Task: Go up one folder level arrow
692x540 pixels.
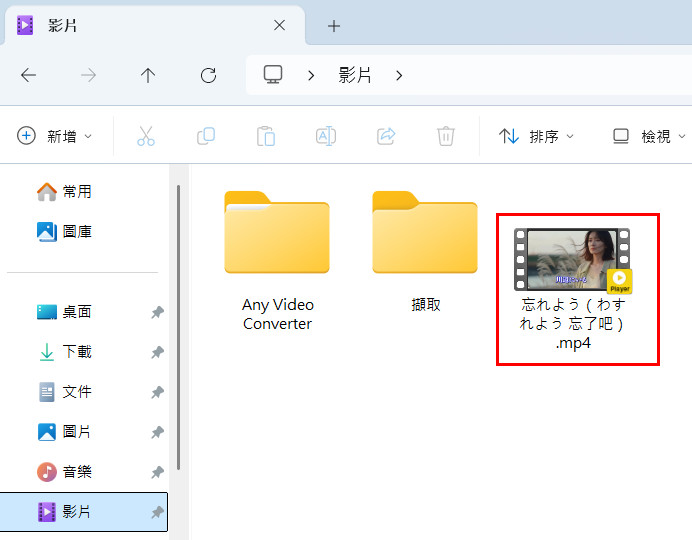Action: coord(148,75)
